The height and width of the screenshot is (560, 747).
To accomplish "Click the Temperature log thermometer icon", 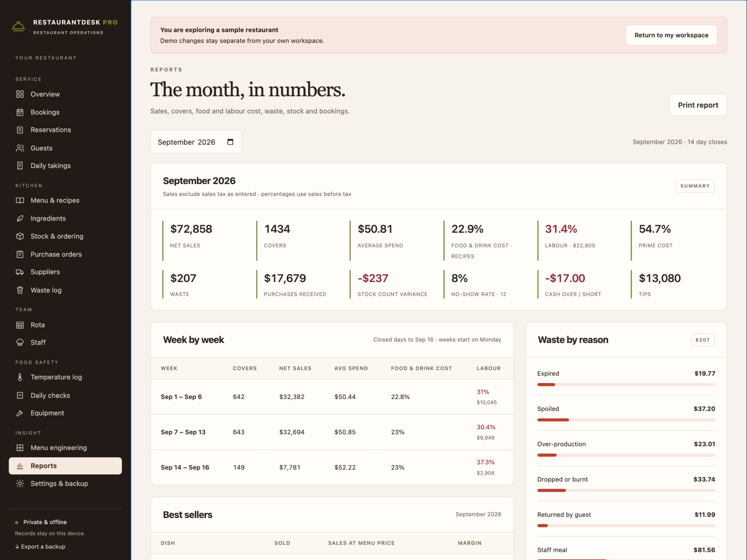I will pyautogui.click(x=20, y=377).
